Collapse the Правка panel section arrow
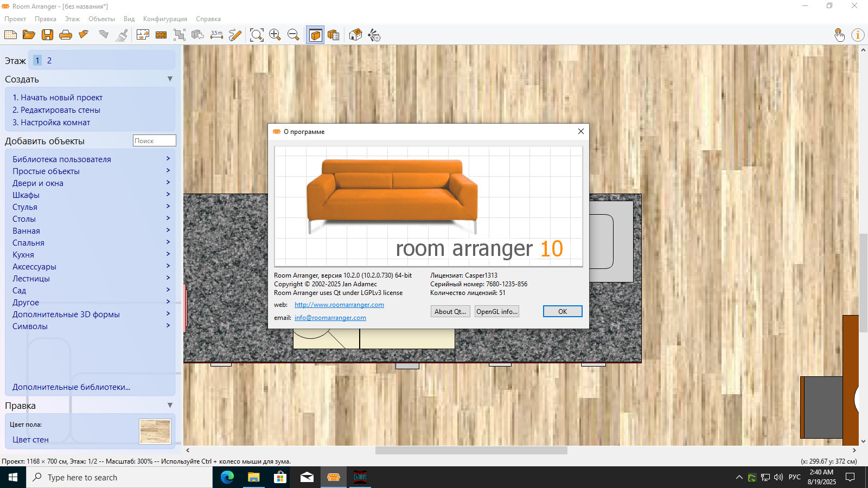Viewport: 868px width, 488px height. [170, 405]
